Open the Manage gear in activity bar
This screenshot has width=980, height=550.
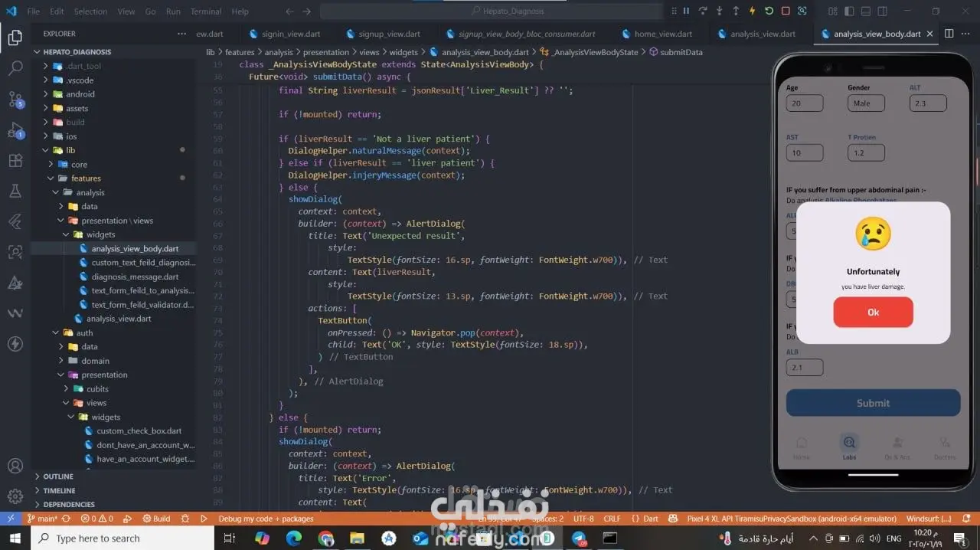coord(15,496)
